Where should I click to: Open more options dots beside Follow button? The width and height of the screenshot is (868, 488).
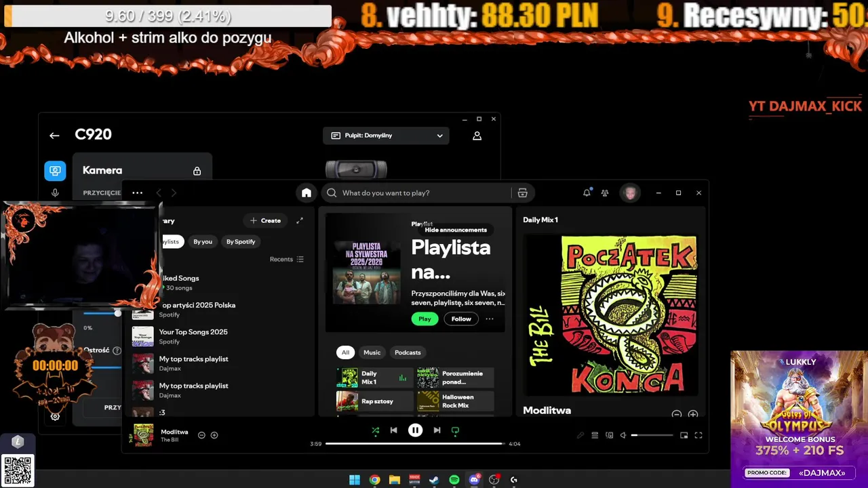pyautogui.click(x=490, y=319)
